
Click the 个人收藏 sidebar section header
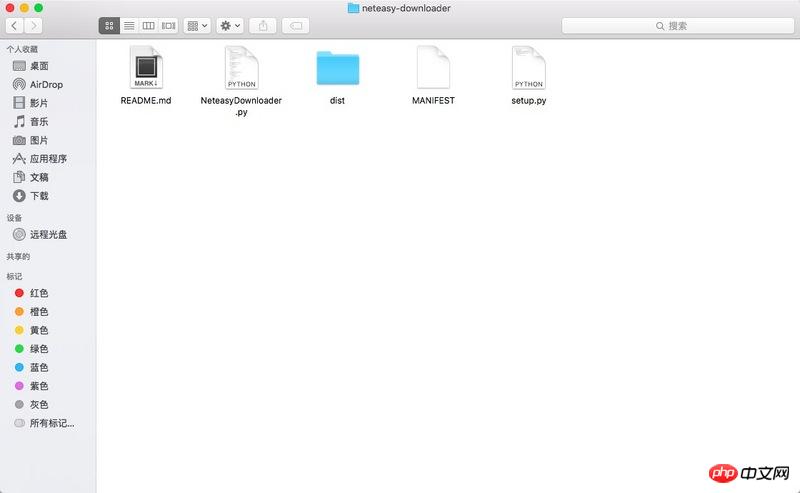click(x=22, y=49)
